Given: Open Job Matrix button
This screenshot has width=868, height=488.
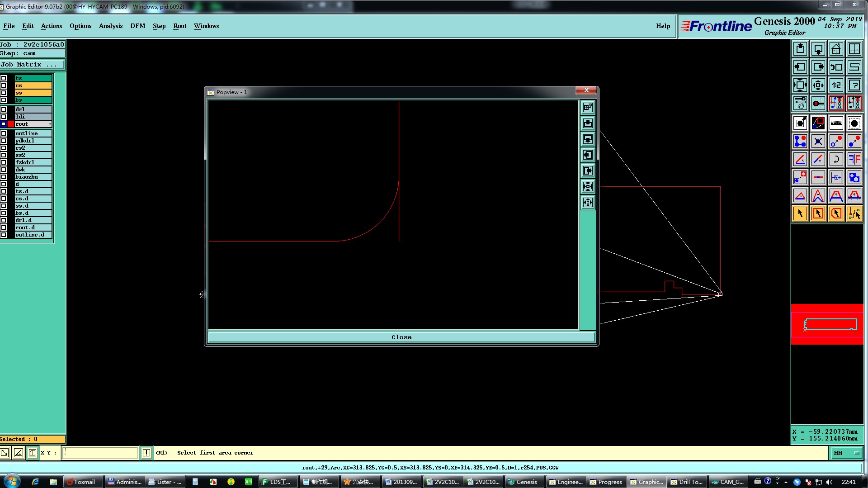Looking at the screenshot, I should click(x=33, y=65).
